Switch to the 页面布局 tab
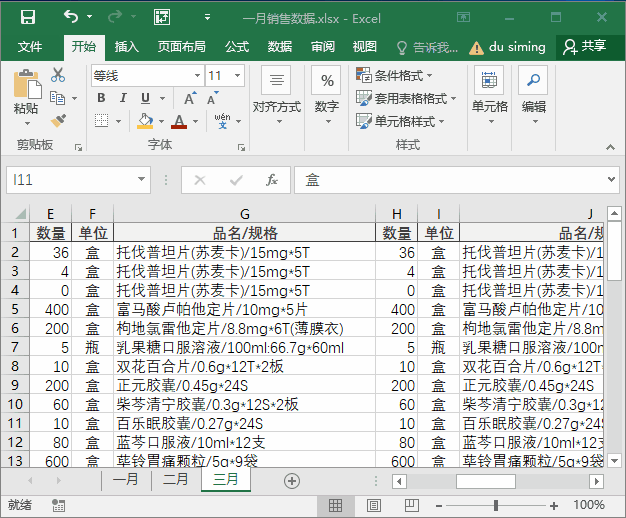 click(x=181, y=47)
